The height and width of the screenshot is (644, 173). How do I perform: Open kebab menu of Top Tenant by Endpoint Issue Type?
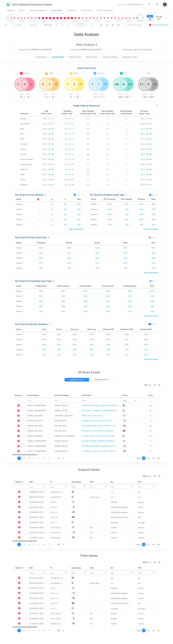[x=157, y=195]
